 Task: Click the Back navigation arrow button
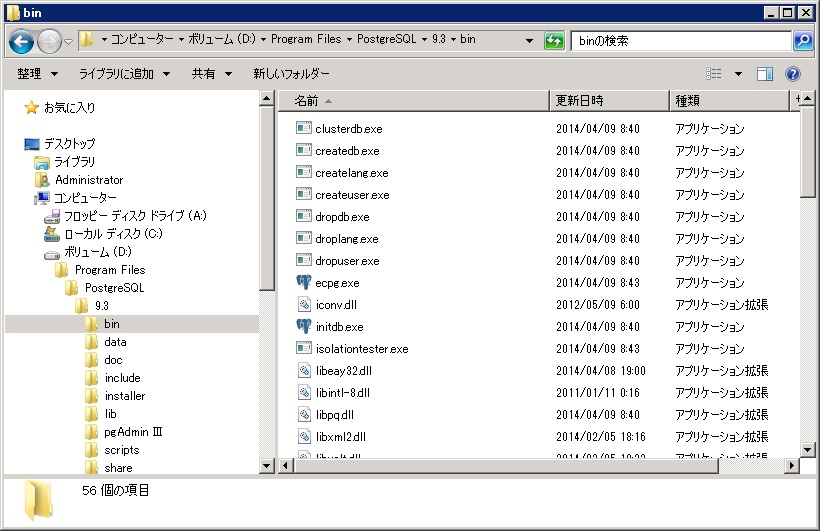(21, 41)
